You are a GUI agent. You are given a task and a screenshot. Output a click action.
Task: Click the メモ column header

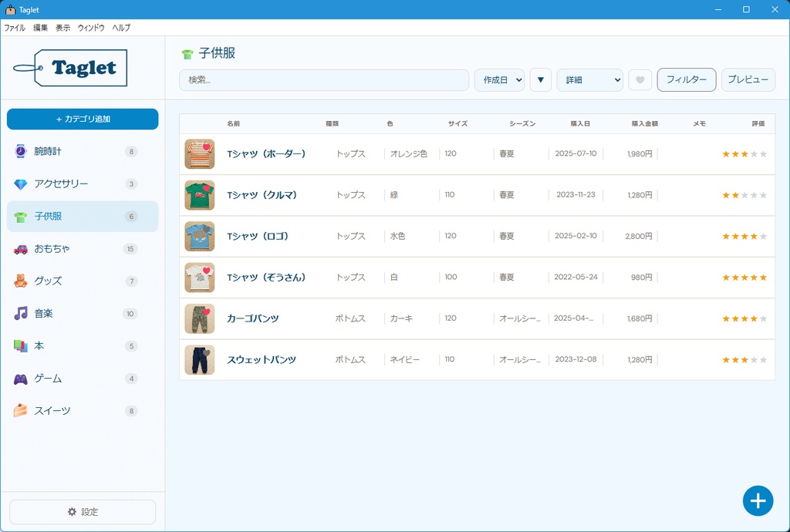(x=699, y=124)
